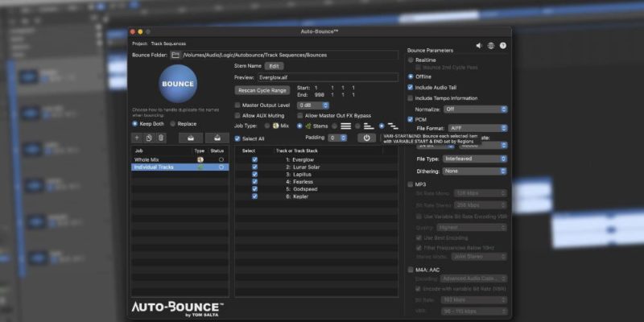Uncheck the Lunar Solar track checkbox
644x322 pixels.
pyautogui.click(x=254, y=167)
